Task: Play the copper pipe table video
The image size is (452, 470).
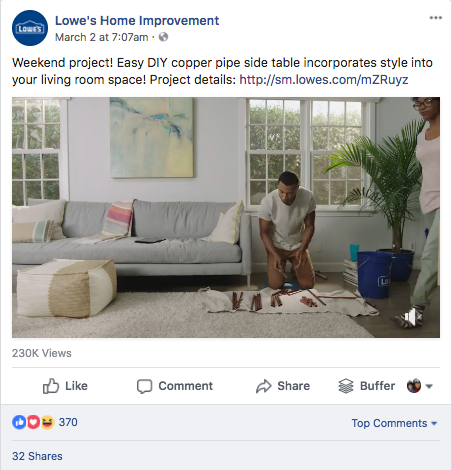Action: click(226, 217)
